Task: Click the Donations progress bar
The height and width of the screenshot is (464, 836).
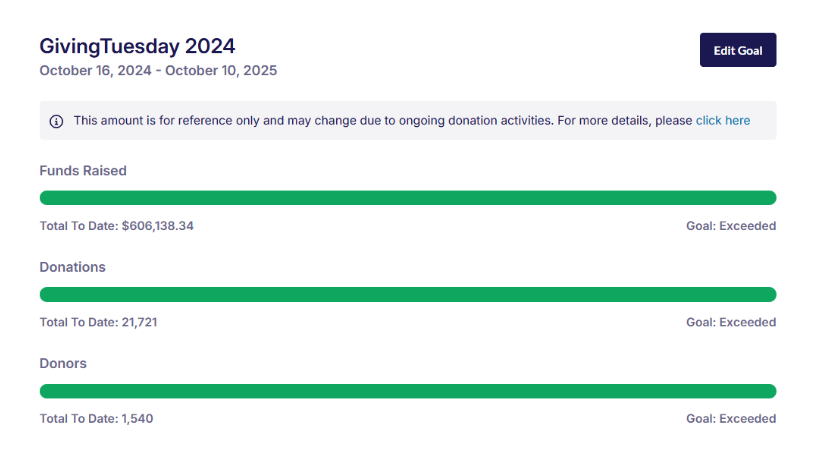Action: click(407, 294)
